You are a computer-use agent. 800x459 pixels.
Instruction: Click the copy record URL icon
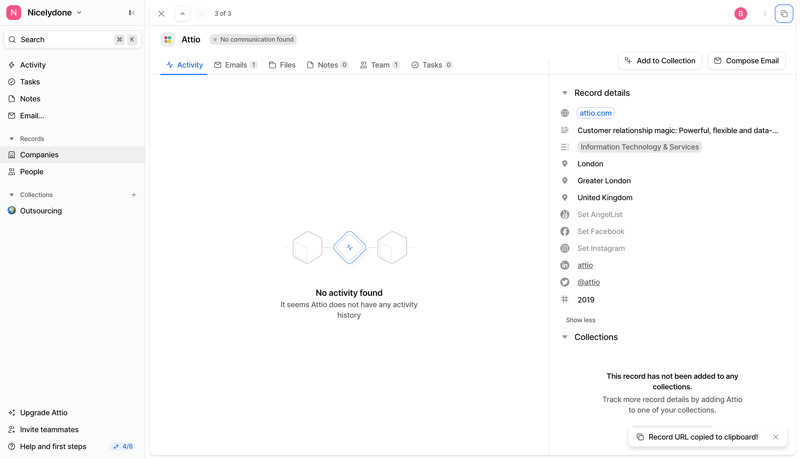pyautogui.click(x=784, y=14)
